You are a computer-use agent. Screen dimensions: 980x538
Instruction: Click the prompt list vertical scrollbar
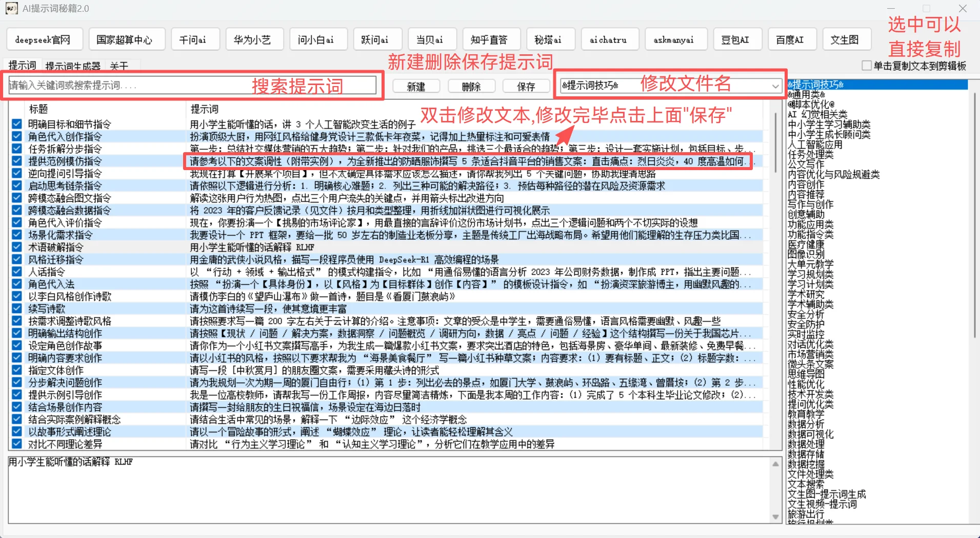(775, 143)
